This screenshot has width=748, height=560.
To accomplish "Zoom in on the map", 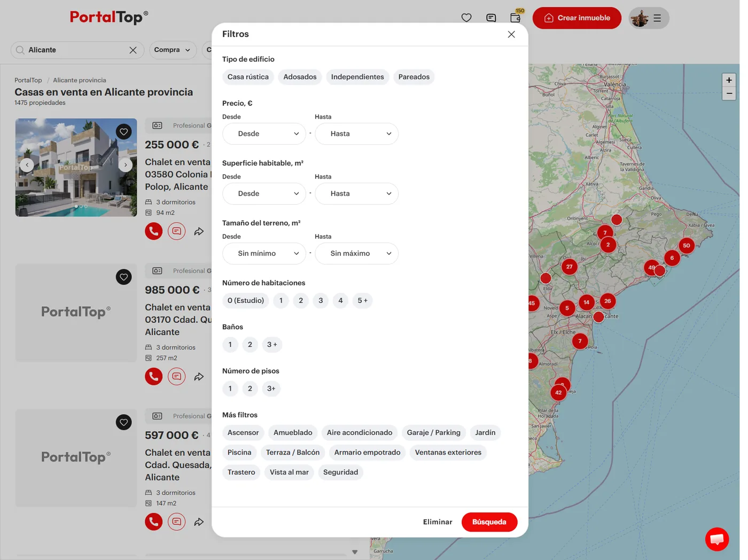I will (x=729, y=80).
